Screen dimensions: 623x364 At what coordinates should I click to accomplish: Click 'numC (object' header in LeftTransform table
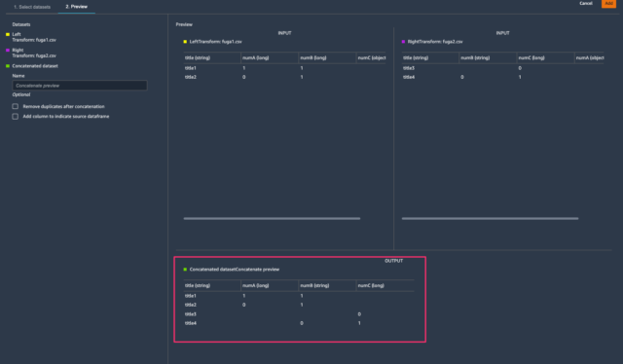pos(371,58)
